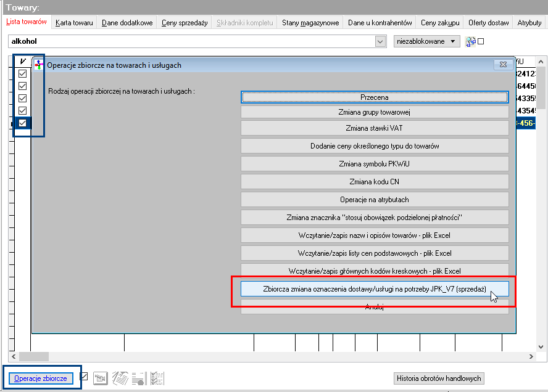Click the Anuluj button
The width and height of the screenshot is (548, 392).
coord(375,307)
